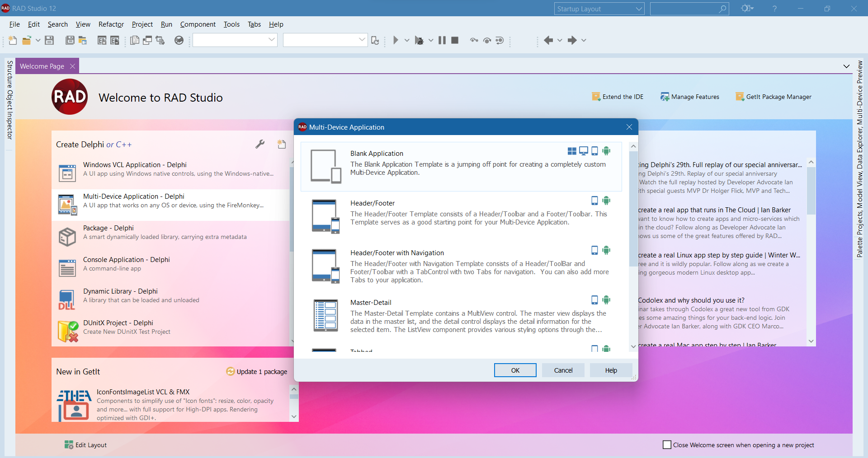Click the Multi-Device Application Delphi icon
The height and width of the screenshot is (458, 868).
tap(67, 205)
